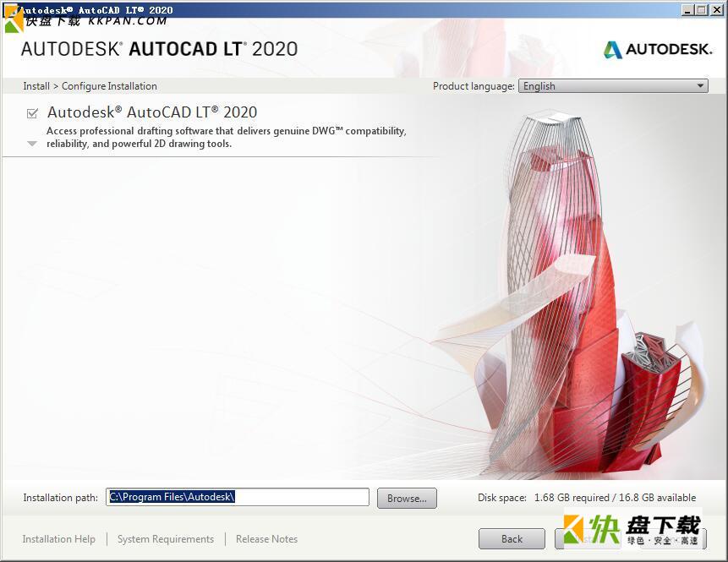
Task: Click the Browse... button
Action: (407, 498)
